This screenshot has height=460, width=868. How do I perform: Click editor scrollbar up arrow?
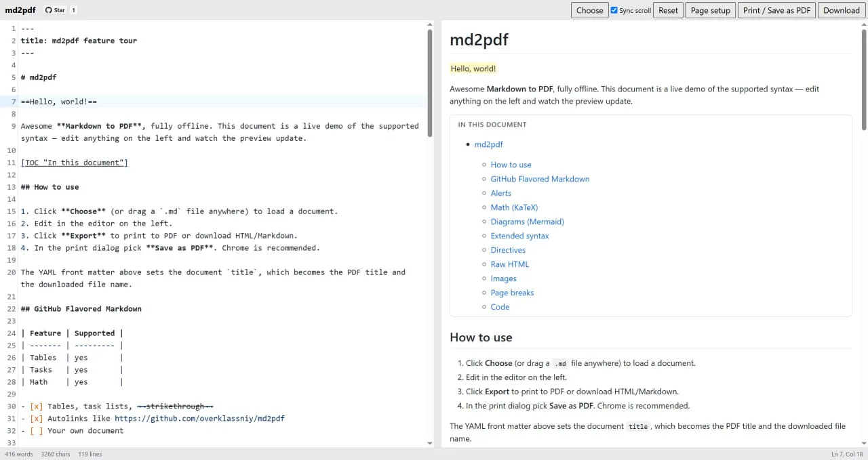430,24
